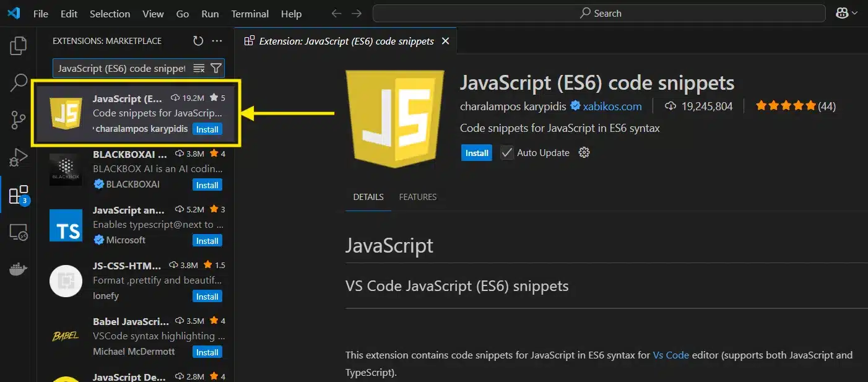Go forward using navigation arrow

357,13
